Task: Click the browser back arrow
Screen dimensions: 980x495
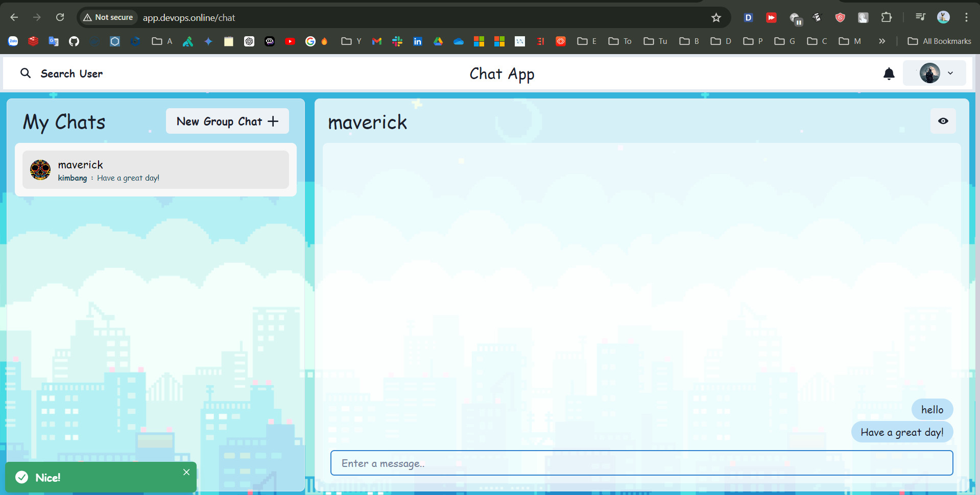Action: 14,17
